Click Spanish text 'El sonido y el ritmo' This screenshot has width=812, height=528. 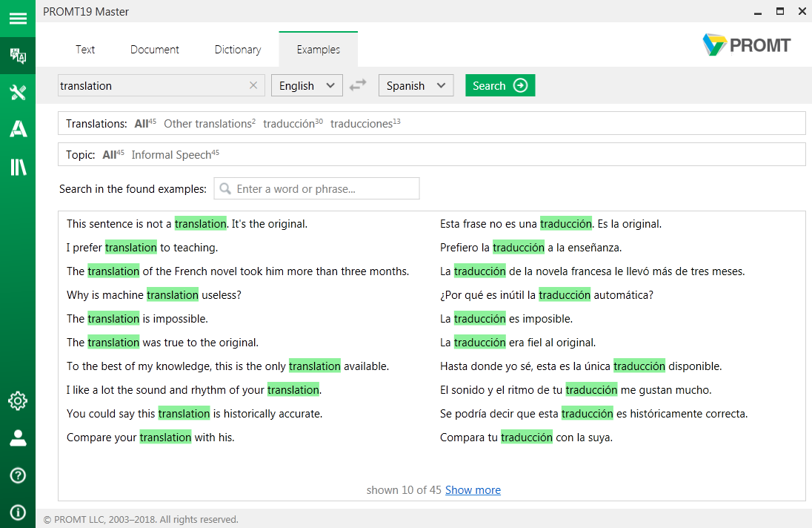point(576,390)
